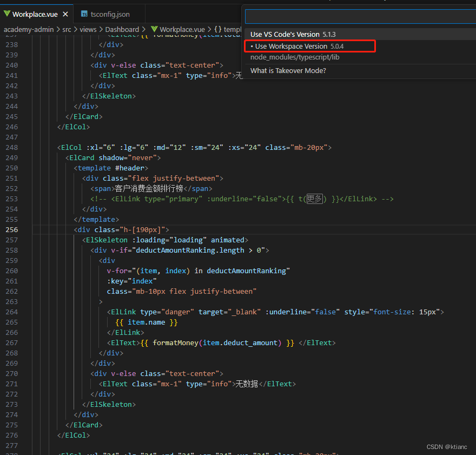Open the src breadcrumb dropdown
Screen dimensions: 476x455
[67, 29]
